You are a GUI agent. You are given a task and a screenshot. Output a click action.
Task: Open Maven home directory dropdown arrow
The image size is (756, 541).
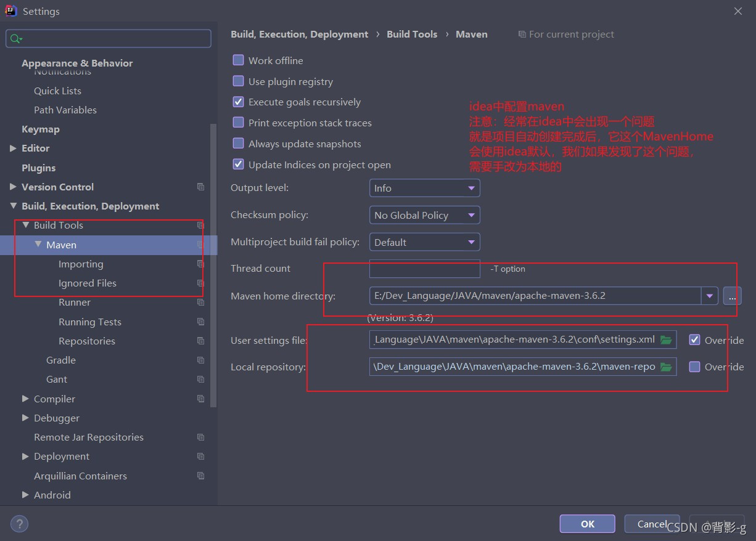click(x=710, y=296)
